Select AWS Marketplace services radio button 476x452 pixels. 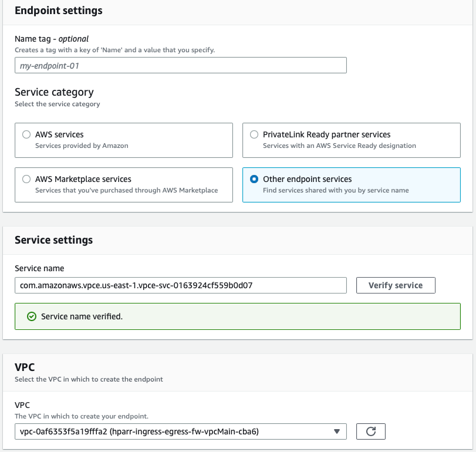pos(26,179)
